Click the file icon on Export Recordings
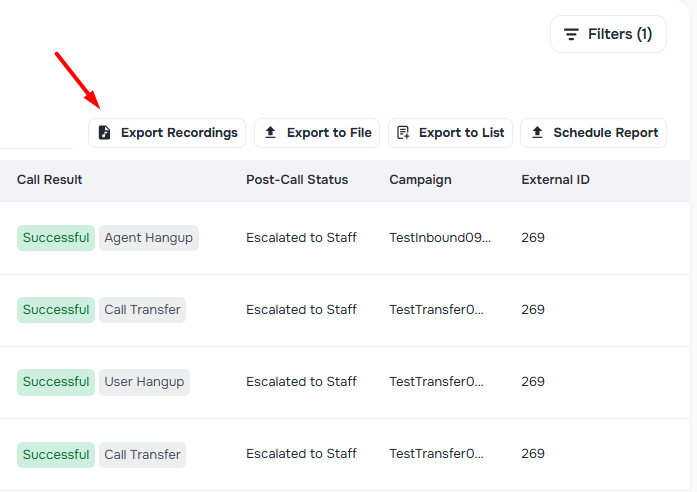This screenshot has width=697, height=492. click(105, 133)
